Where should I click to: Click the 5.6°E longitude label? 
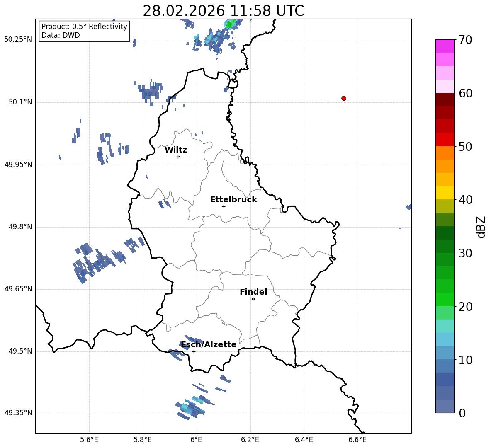[x=89, y=440]
